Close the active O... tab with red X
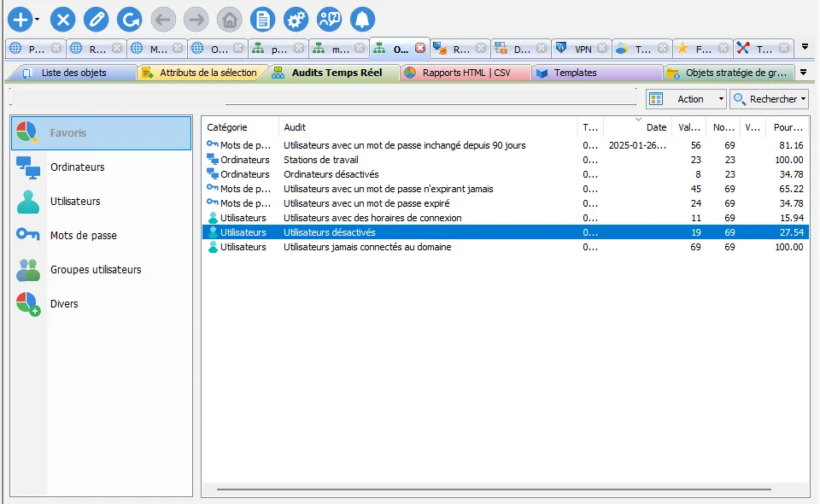 tap(420, 49)
